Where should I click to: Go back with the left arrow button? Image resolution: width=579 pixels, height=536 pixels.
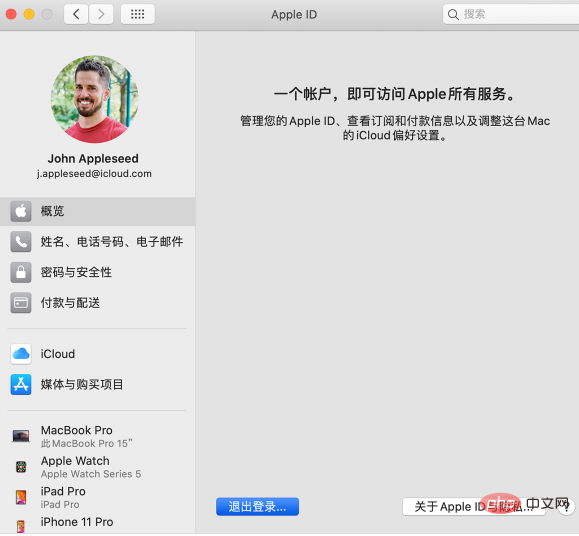[x=76, y=14]
